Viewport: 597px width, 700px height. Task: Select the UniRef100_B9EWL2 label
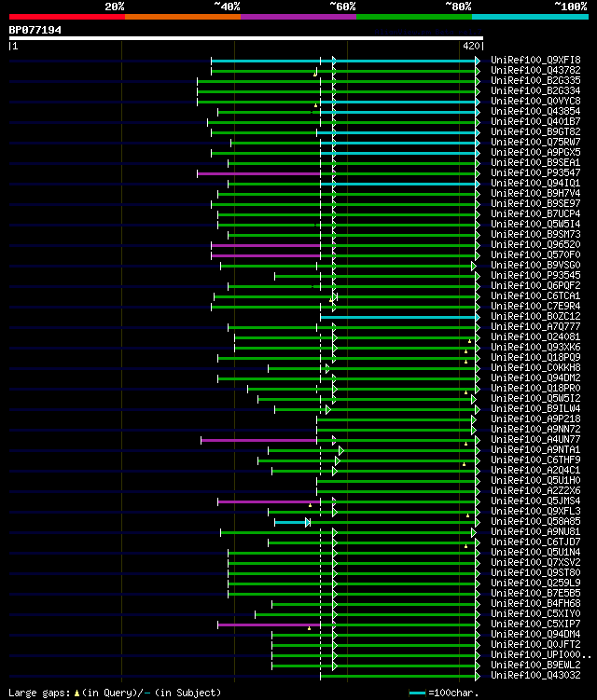coord(535,666)
